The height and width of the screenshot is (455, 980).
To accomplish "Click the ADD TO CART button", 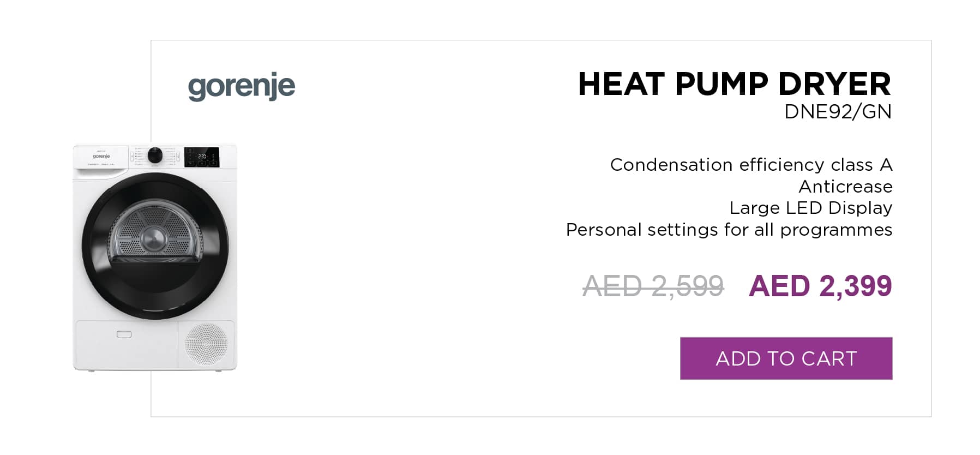I will click(786, 358).
